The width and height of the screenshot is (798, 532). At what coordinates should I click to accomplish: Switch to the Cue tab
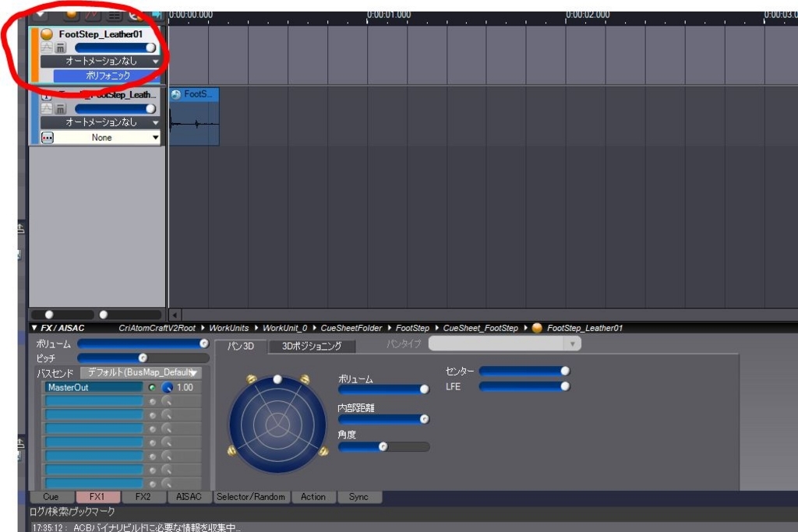(x=51, y=497)
